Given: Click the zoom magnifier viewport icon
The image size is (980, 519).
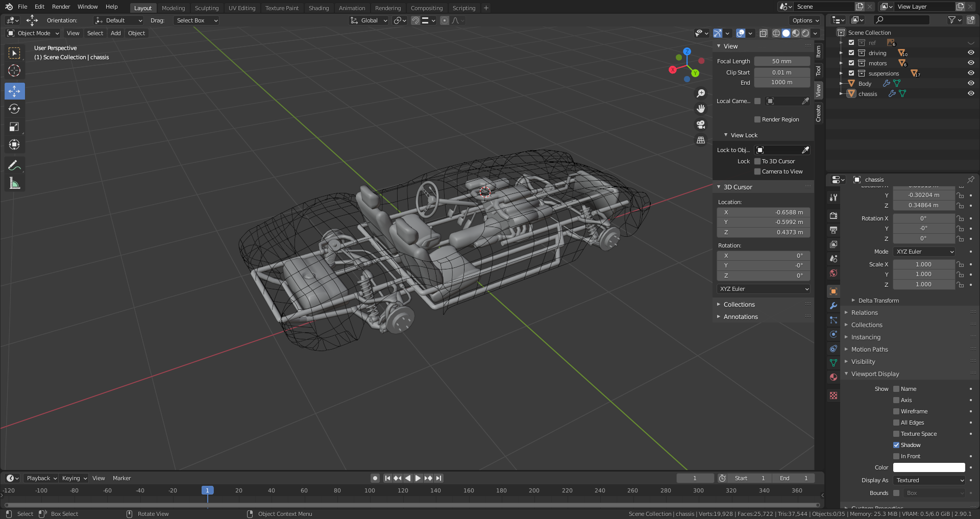Looking at the screenshot, I should click(701, 93).
